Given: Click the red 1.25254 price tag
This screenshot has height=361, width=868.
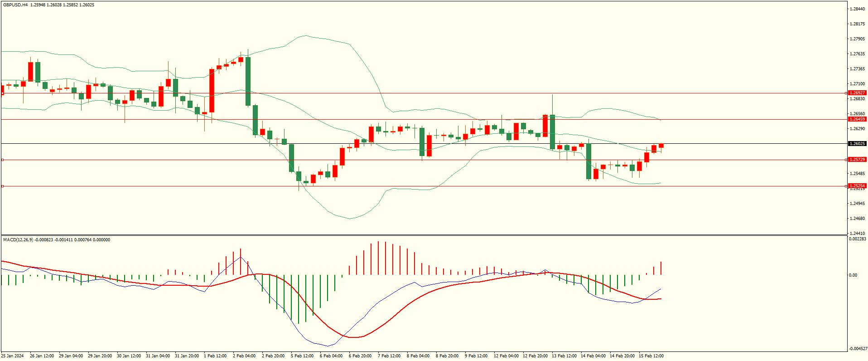Looking at the screenshot, I should pyautogui.click(x=857, y=186).
